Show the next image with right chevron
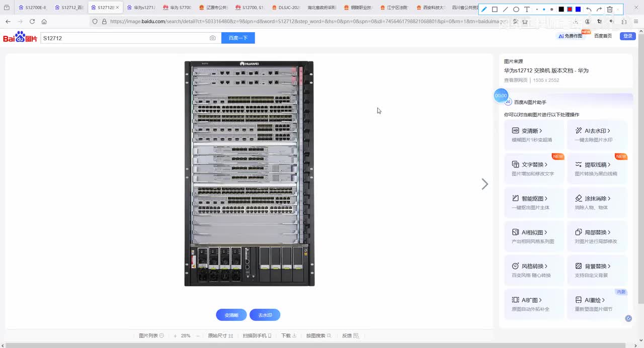 click(x=485, y=184)
